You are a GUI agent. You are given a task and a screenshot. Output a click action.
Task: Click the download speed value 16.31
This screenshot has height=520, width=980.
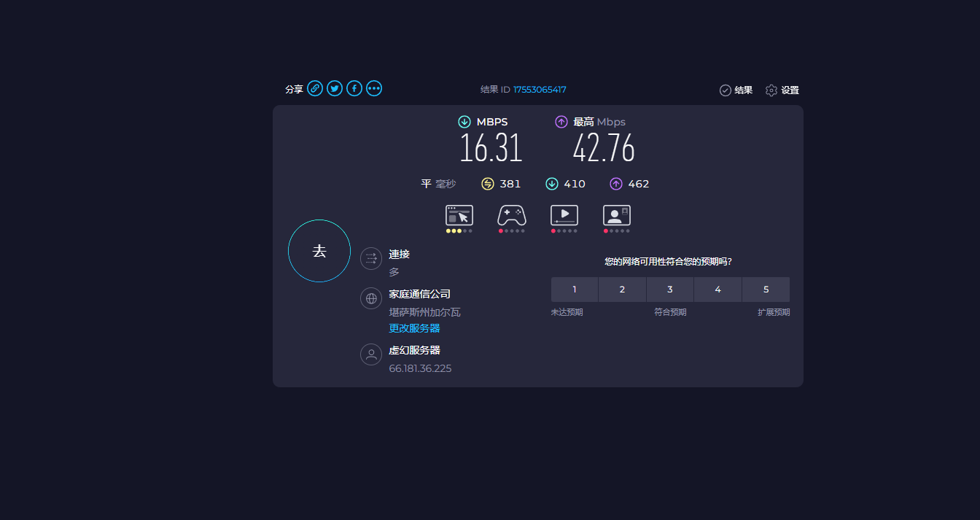point(491,149)
